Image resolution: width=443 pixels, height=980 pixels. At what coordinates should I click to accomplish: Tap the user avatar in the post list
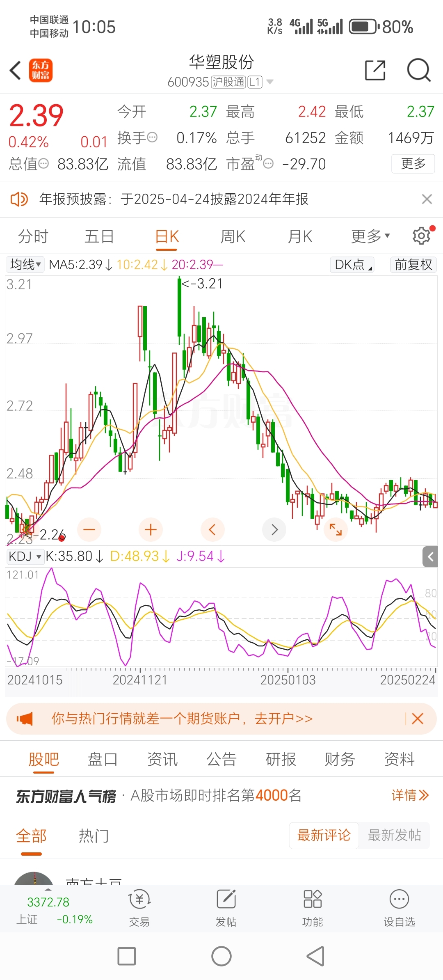pyautogui.click(x=34, y=878)
